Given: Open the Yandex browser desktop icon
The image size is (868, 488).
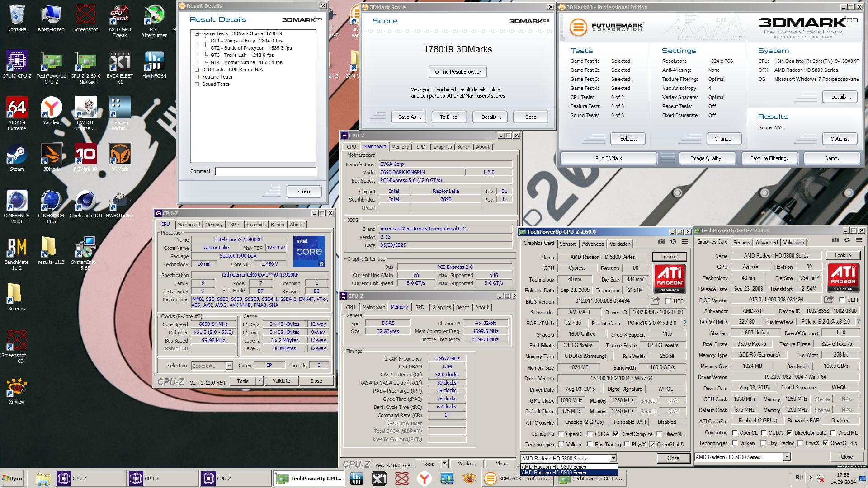Looking at the screenshot, I should click(x=51, y=111).
